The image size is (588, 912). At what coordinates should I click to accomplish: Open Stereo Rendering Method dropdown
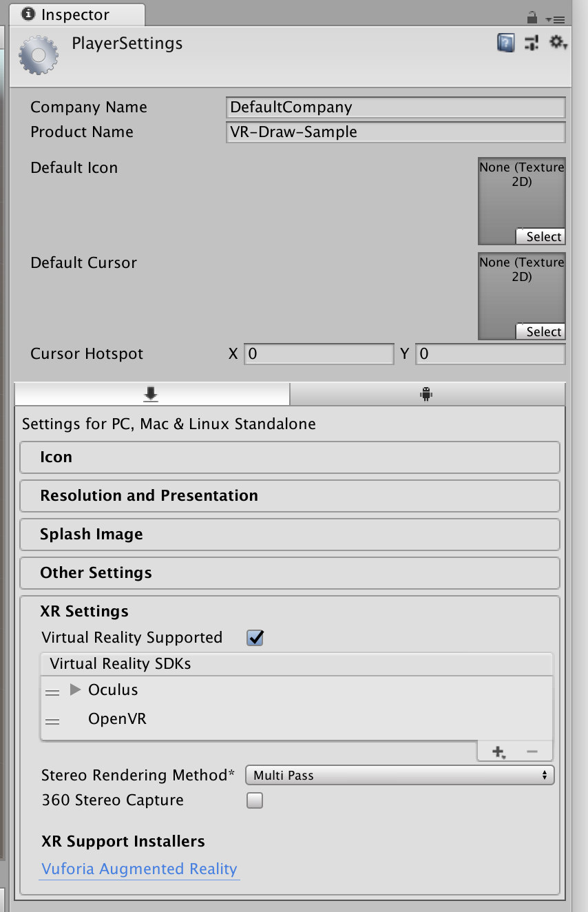pyautogui.click(x=399, y=776)
